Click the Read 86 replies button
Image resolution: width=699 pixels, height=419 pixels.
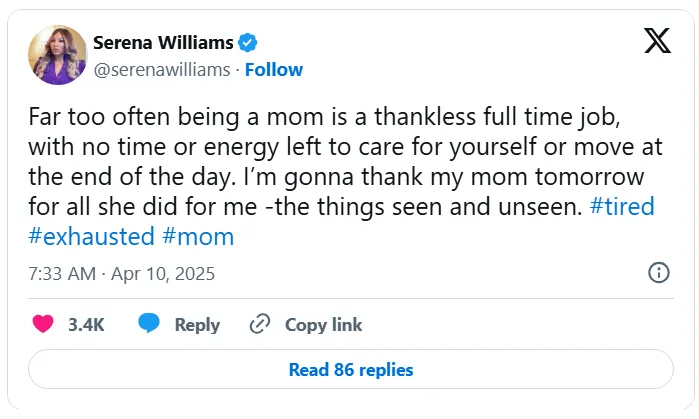(x=351, y=370)
